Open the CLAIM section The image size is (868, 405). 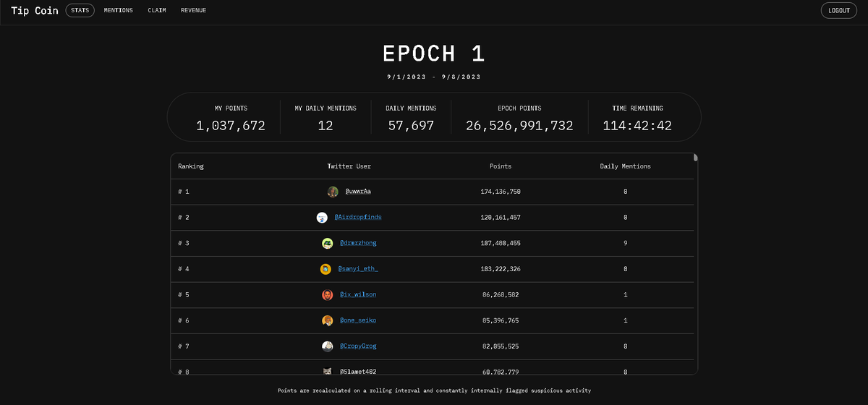pyautogui.click(x=157, y=11)
